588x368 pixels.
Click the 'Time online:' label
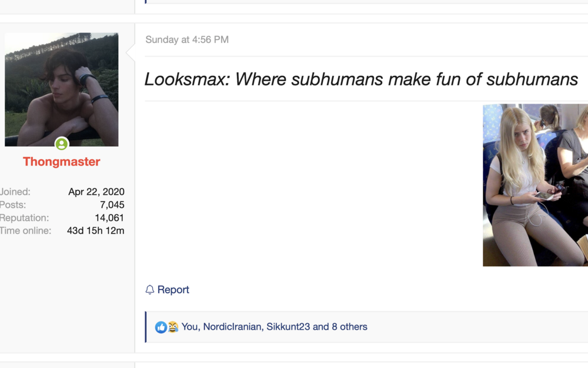[25, 231]
